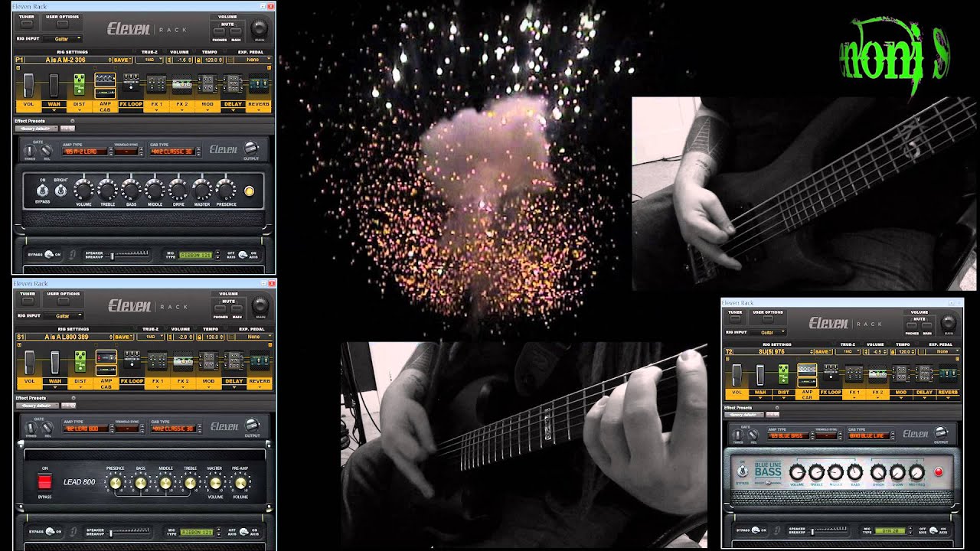Viewport: 980px width, 551px height.
Task: Select the mod pedal icon in the SU(5) 975 window
Action: pos(901,374)
